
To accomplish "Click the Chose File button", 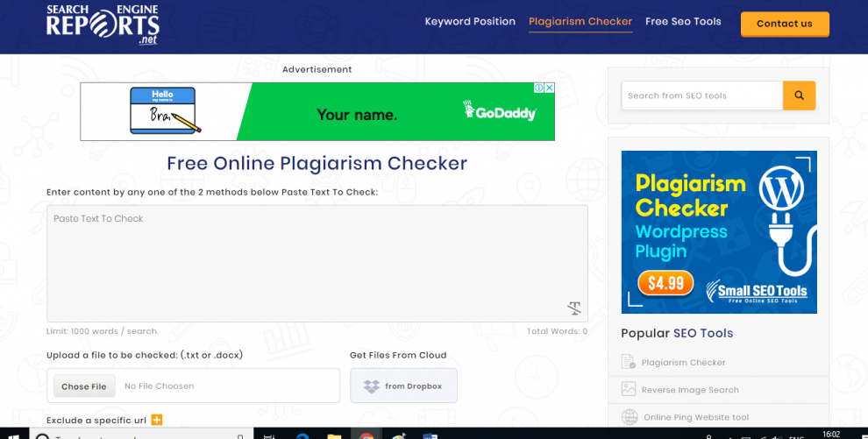I will pyautogui.click(x=84, y=386).
